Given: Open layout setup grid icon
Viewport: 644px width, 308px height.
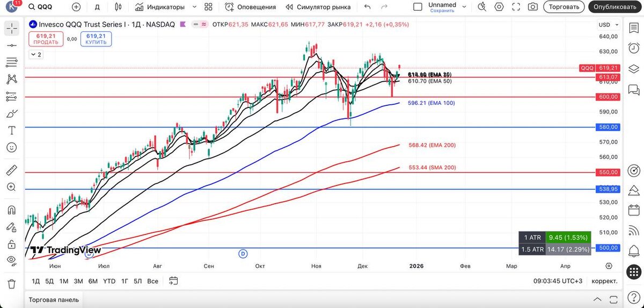Looking at the screenshot, I should 208,7.
